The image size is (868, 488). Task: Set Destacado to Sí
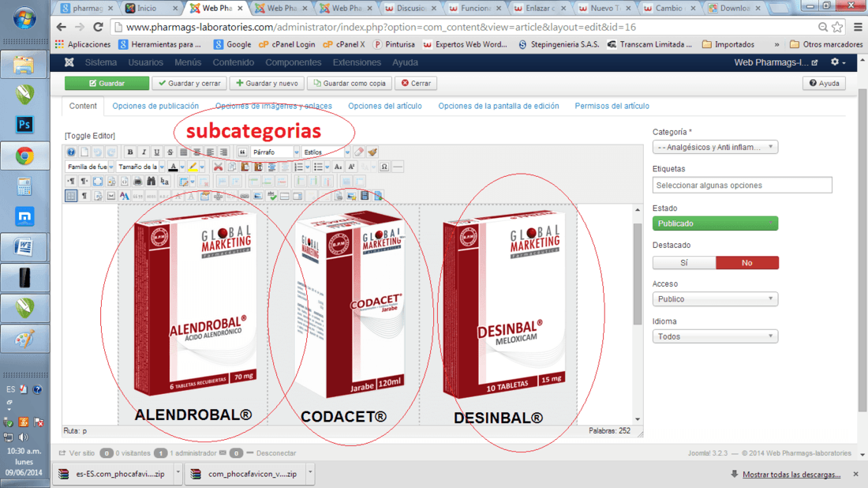[684, 262]
